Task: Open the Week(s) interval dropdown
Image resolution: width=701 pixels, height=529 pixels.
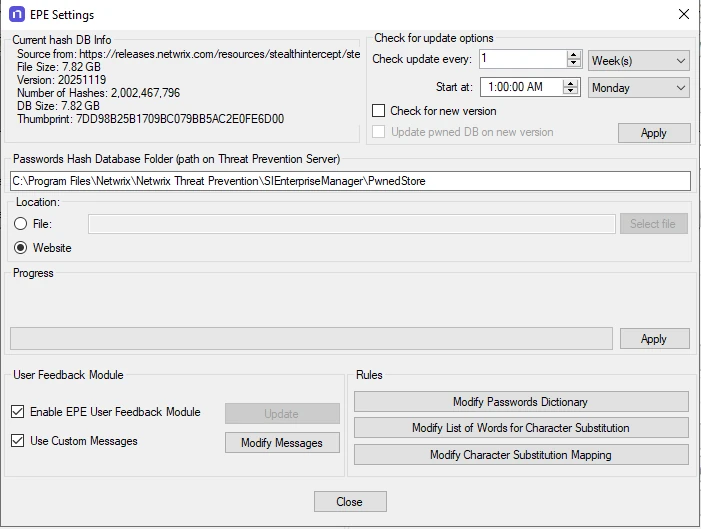Action: pos(638,60)
